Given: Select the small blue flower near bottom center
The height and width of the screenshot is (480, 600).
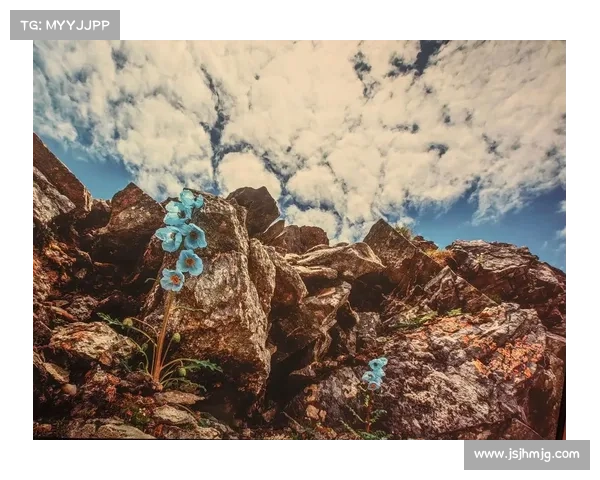Looking at the screenshot, I should point(376,372).
